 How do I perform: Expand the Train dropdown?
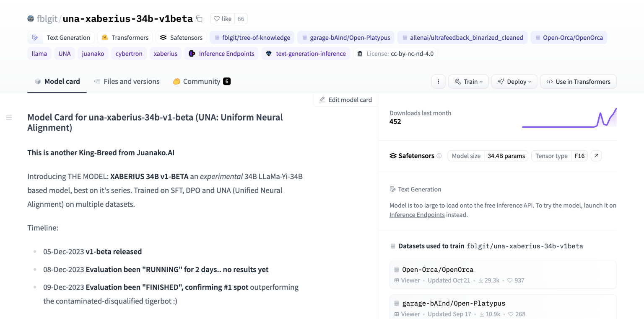(x=468, y=82)
